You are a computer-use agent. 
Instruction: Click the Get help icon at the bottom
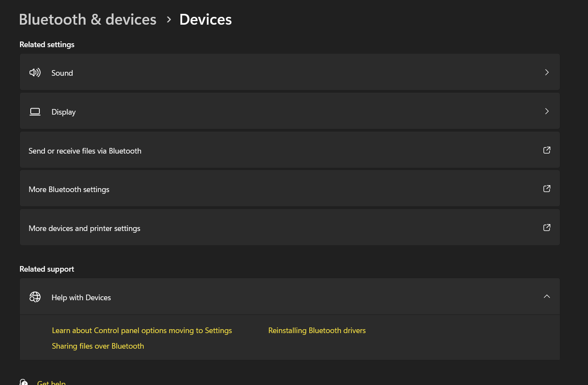click(x=23, y=382)
